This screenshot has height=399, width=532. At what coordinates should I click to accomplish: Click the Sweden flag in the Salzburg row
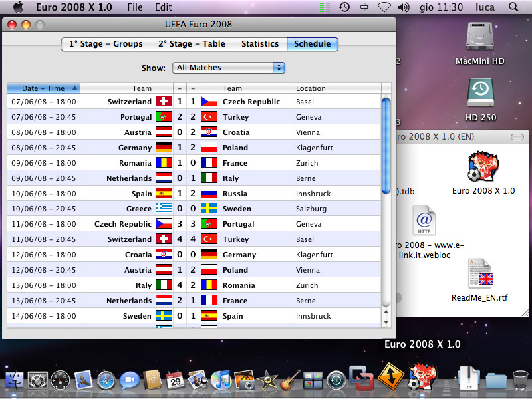[209, 208]
